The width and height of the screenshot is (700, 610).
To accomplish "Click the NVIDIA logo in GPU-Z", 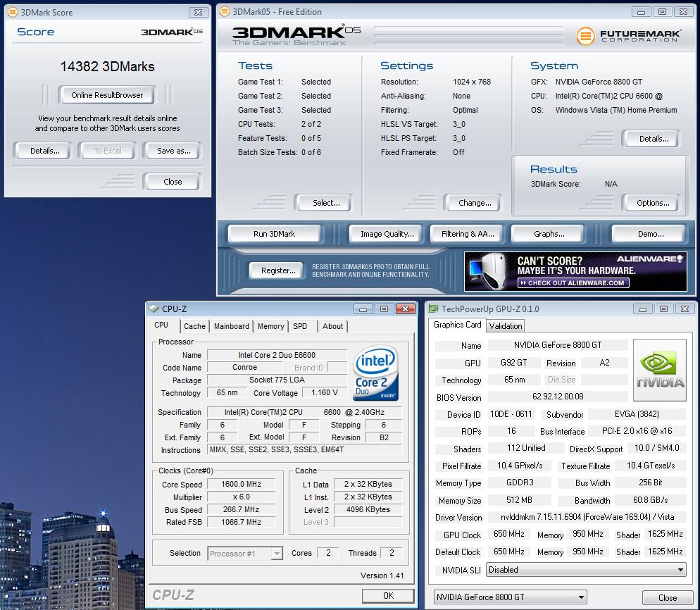I will (659, 371).
